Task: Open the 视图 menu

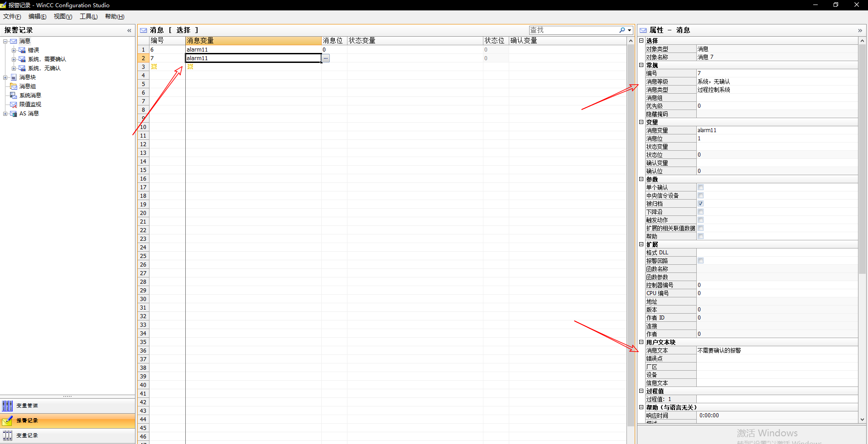Action: pos(63,17)
